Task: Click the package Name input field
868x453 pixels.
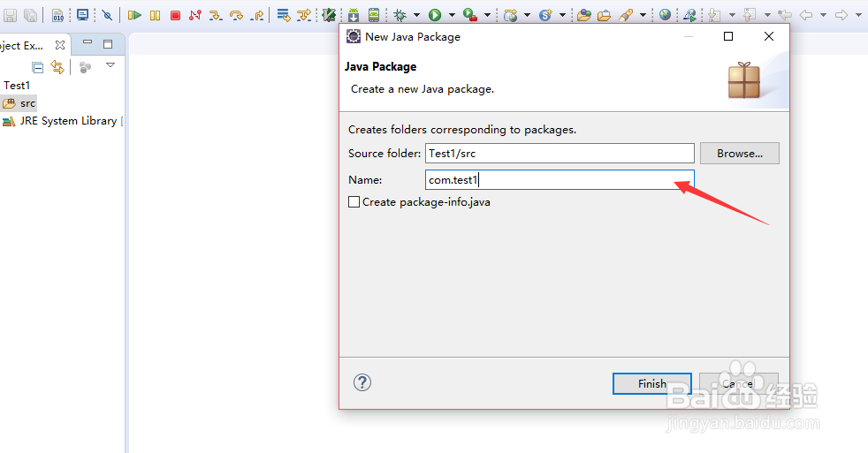Action: 560,180
